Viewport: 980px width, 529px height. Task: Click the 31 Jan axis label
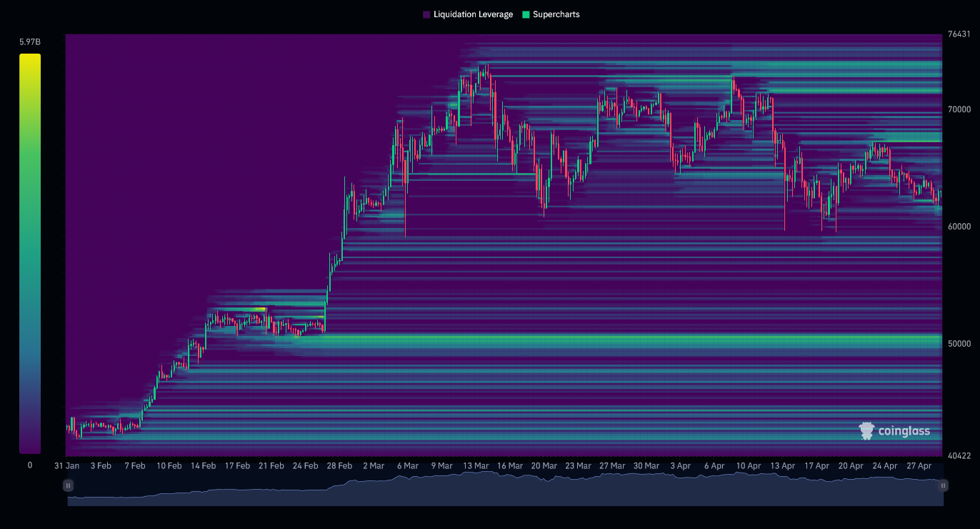[66, 465]
